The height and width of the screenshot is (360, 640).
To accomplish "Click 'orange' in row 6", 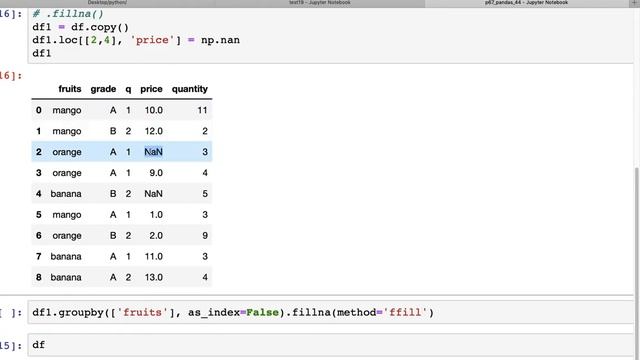I will (x=67, y=236).
